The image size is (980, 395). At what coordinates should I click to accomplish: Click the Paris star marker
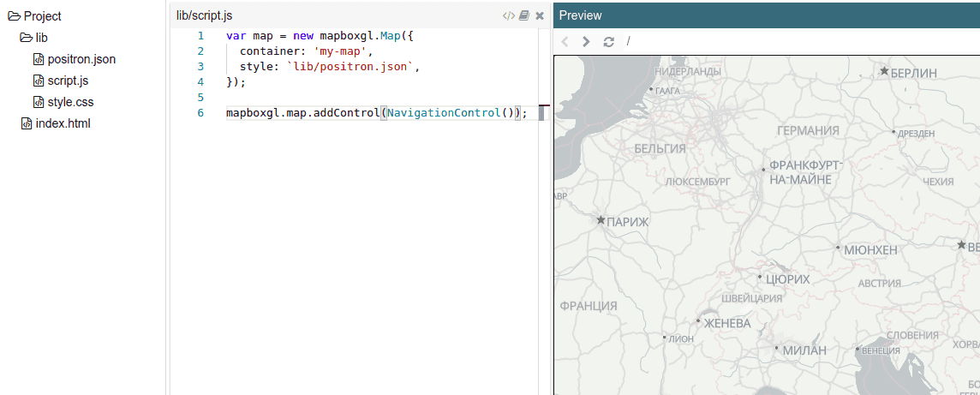coord(601,220)
